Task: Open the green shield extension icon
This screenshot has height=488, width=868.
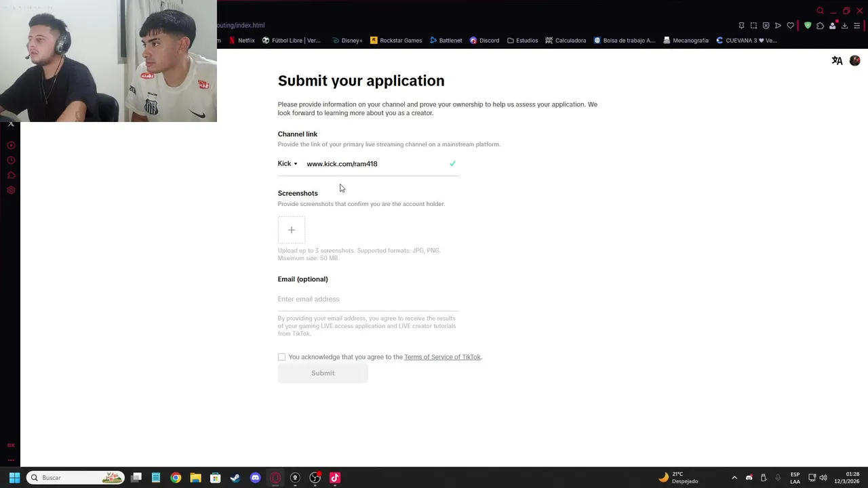Action: pos(808,26)
